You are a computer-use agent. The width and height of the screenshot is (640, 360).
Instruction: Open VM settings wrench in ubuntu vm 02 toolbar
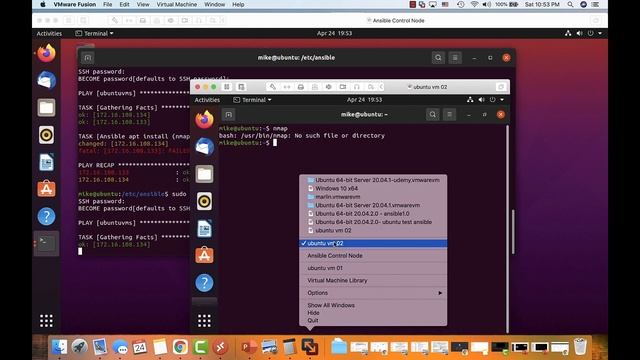pos(272,87)
